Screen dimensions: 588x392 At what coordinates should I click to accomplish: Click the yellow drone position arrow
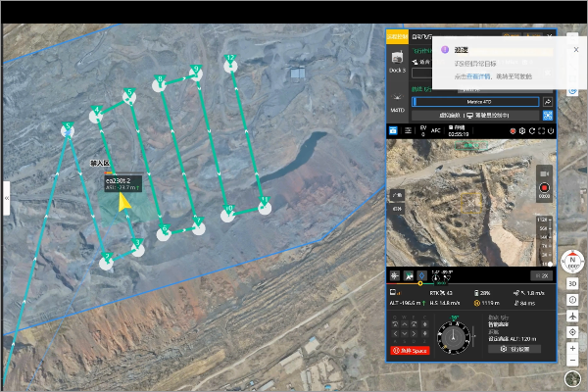click(124, 202)
